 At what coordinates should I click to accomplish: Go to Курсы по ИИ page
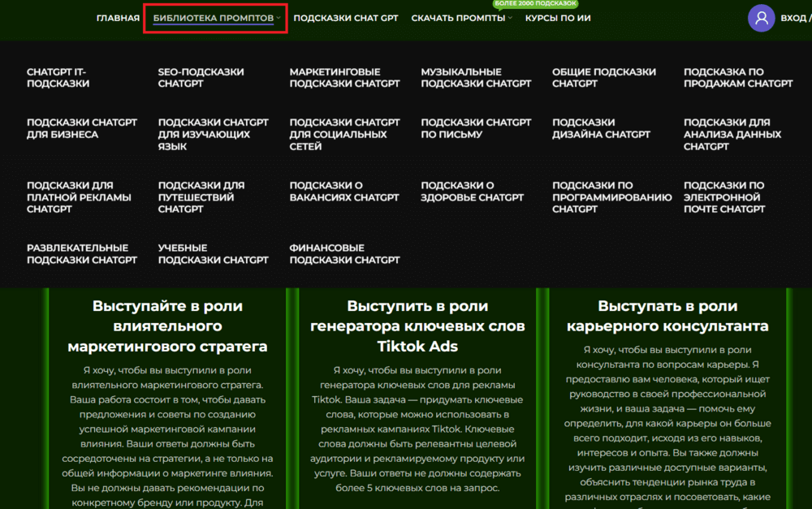[558, 18]
